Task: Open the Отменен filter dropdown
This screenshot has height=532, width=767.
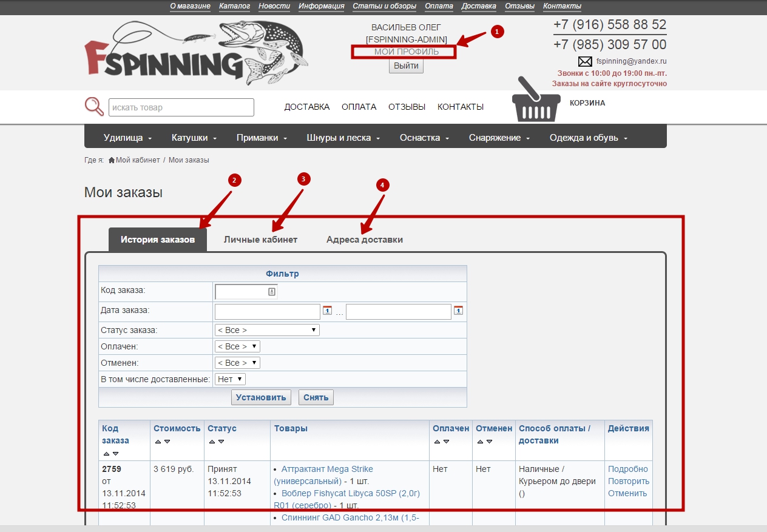Action: click(237, 363)
